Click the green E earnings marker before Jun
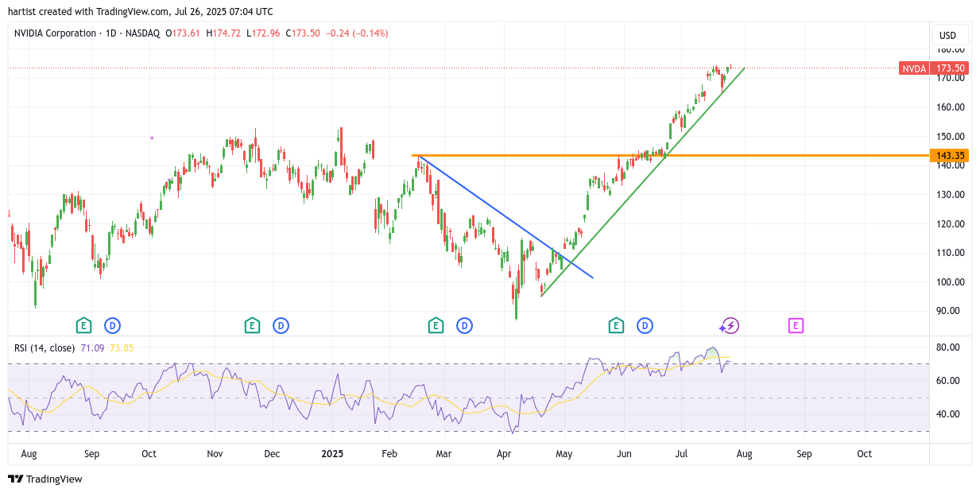The height and width of the screenshot is (493, 980). point(616,325)
